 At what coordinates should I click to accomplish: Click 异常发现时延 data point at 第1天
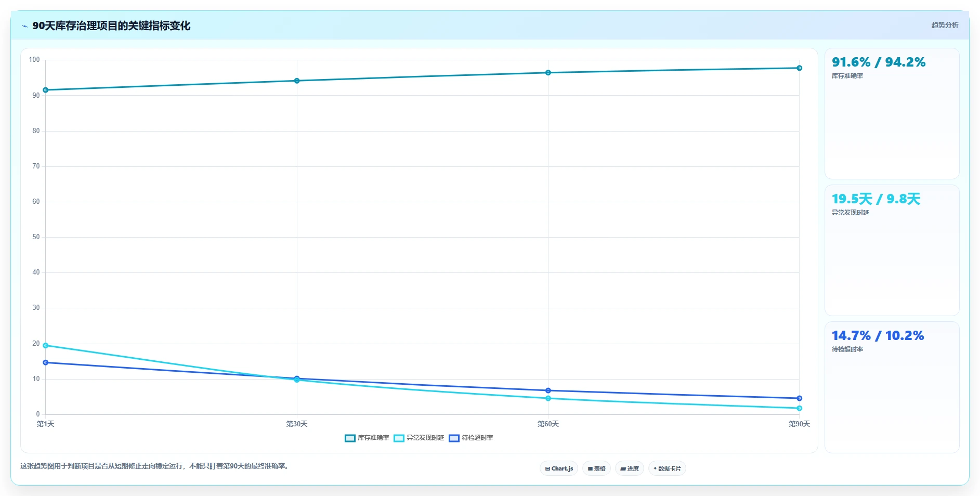coord(46,345)
